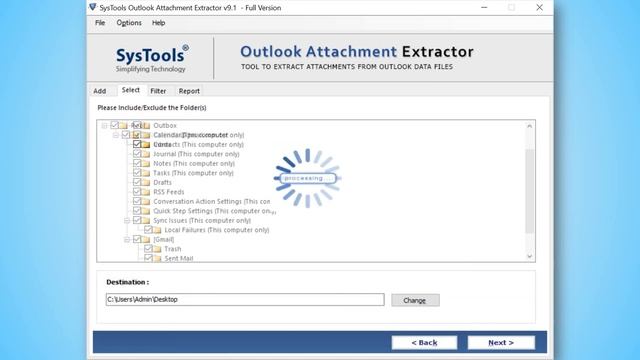640x360 pixels.
Task: Click the Change destination button
Action: coord(415,300)
